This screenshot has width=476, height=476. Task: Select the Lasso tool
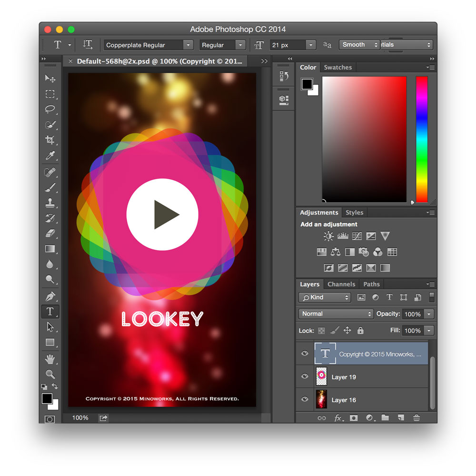[x=50, y=109]
